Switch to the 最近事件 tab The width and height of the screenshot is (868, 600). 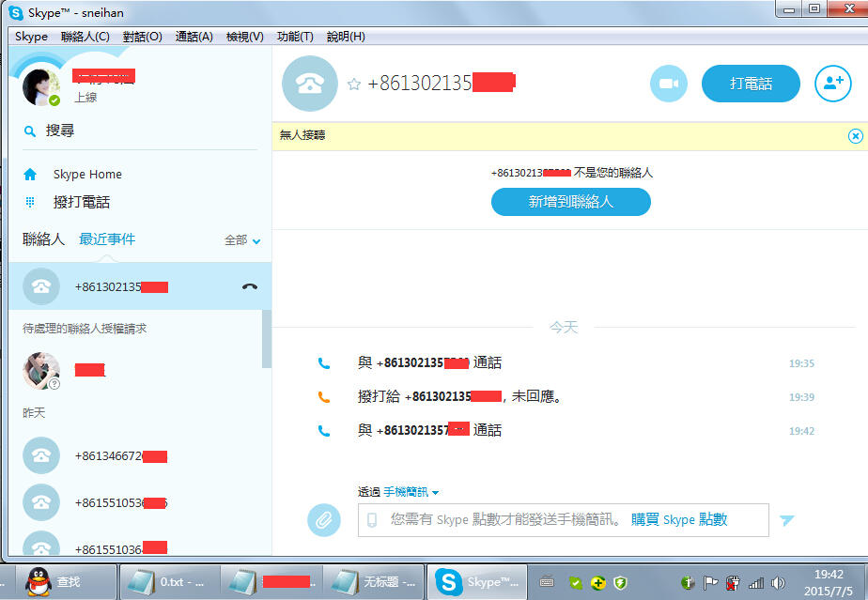tap(107, 239)
